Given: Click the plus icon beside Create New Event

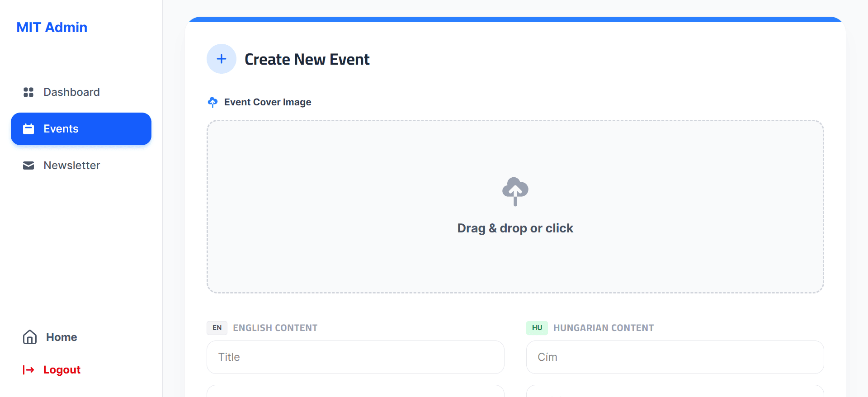Looking at the screenshot, I should tap(222, 59).
